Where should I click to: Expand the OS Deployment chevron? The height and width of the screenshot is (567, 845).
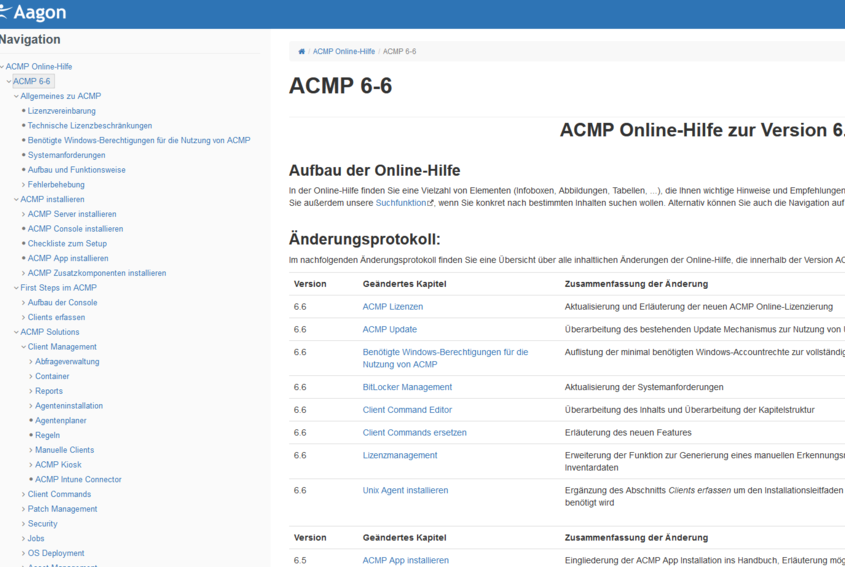23,553
